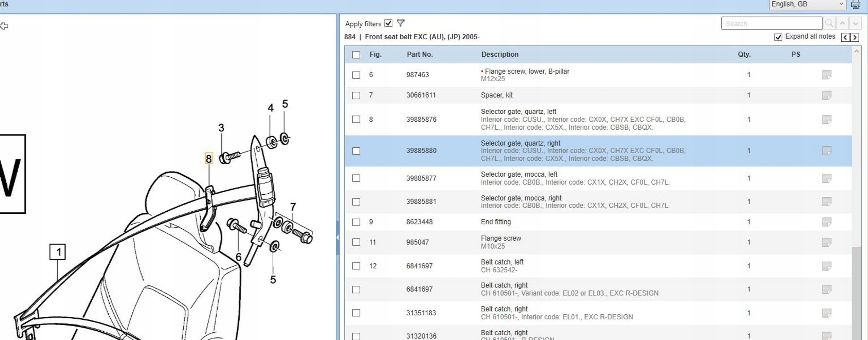Check the box for part 39885881
The height and width of the screenshot is (340, 868).
pos(356,202)
